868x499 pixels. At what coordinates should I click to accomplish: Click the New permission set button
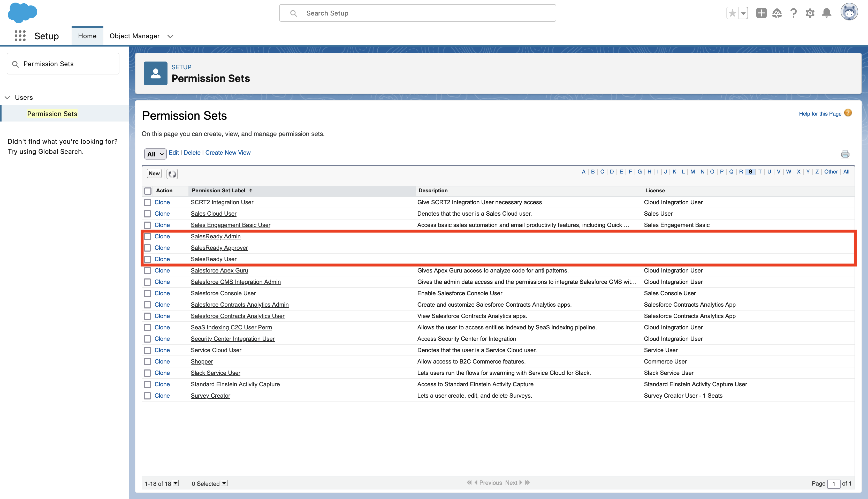(x=154, y=173)
